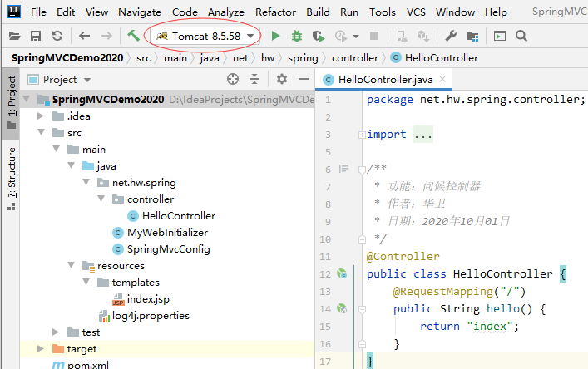The height and width of the screenshot is (369, 588).
Task: Run Tomcat with the green play button
Action: pyautogui.click(x=275, y=36)
